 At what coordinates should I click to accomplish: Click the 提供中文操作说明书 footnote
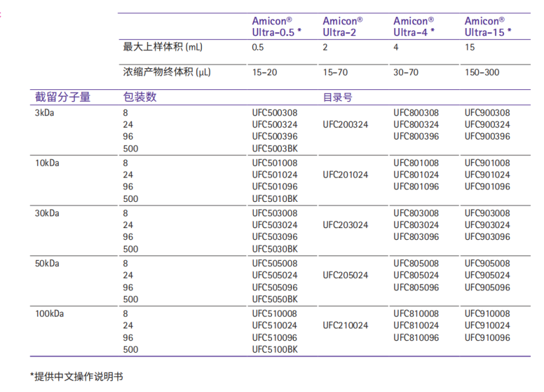[x=77, y=376]
